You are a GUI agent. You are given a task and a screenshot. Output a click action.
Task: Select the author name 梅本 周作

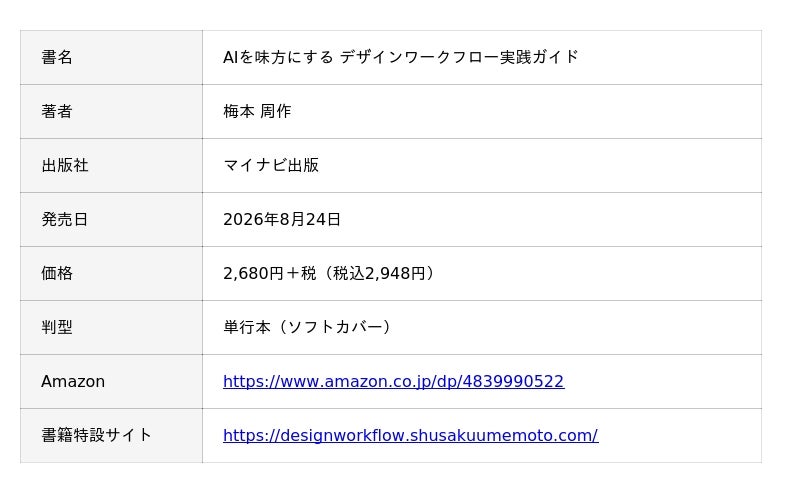257,111
